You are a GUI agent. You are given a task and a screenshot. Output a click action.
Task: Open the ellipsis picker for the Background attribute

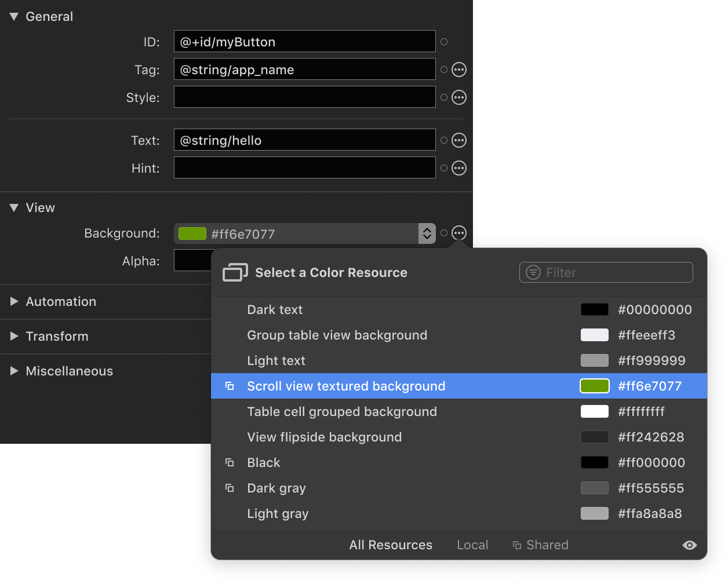coord(458,233)
